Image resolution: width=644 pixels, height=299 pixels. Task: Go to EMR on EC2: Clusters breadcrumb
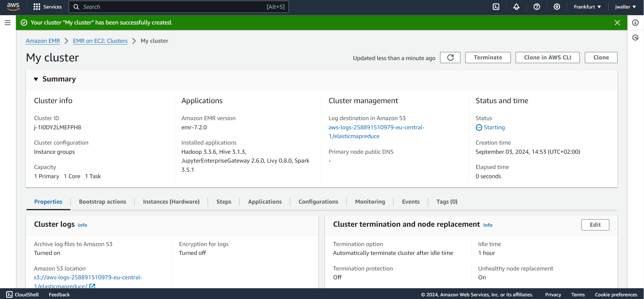coord(100,41)
